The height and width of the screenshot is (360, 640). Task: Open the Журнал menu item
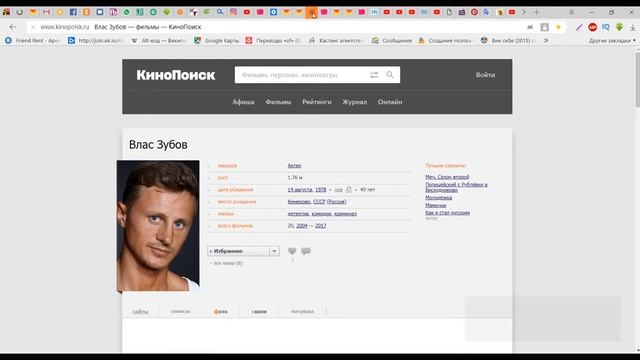click(355, 102)
